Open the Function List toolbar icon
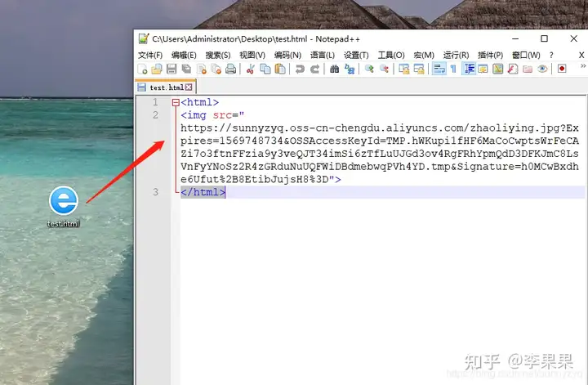 [x=513, y=69]
